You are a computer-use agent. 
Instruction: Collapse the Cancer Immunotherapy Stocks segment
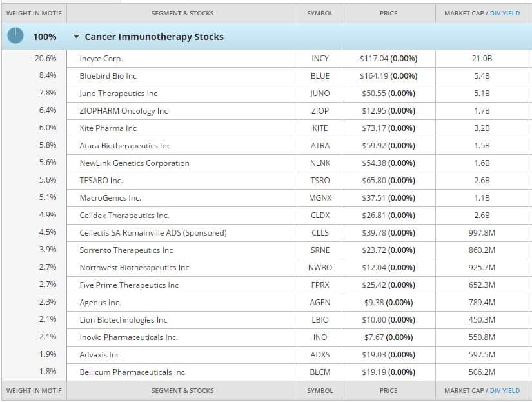click(76, 37)
